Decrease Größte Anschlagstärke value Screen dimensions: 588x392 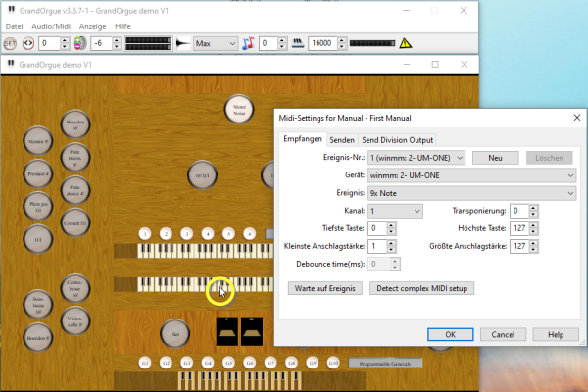click(x=534, y=250)
